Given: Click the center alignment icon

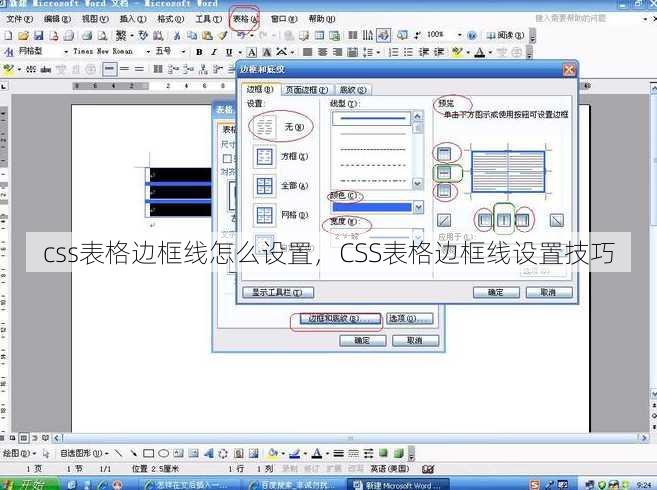Looking at the screenshot, I should [322, 52].
